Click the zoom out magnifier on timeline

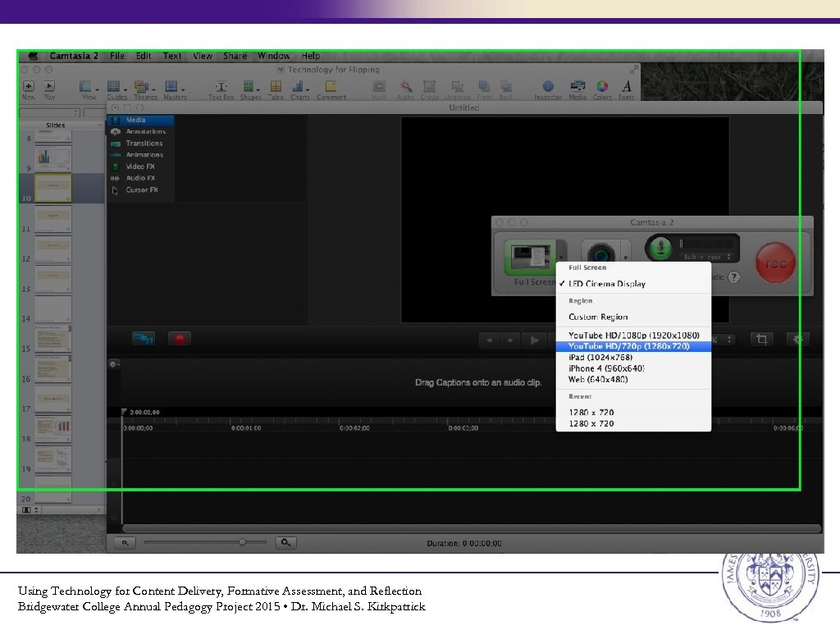pos(125,543)
